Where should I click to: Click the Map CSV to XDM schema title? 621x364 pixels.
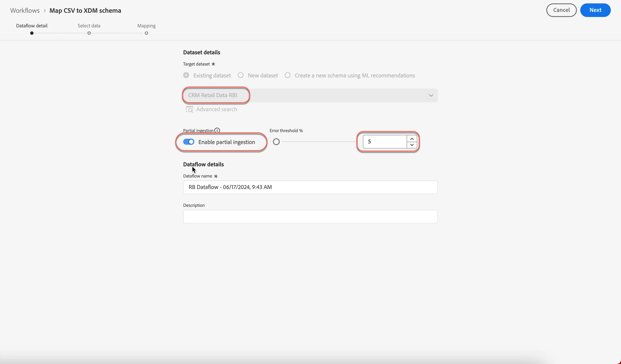pos(85,10)
